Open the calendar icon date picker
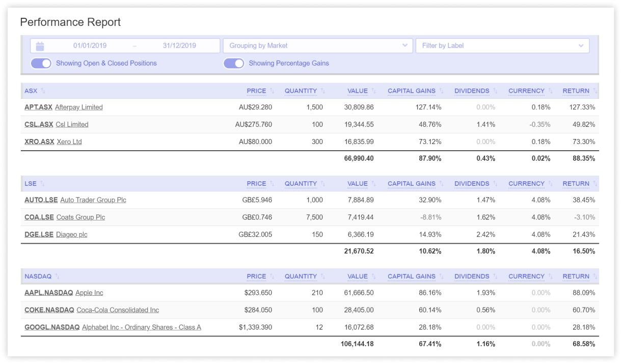 40,46
